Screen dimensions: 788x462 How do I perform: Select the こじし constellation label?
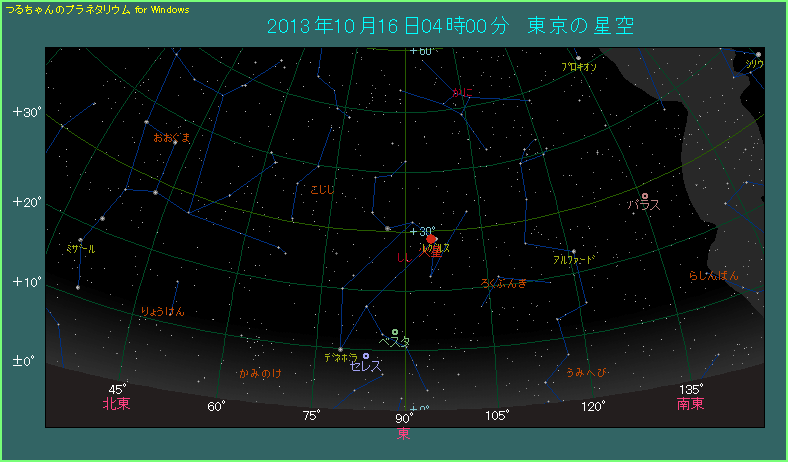point(322,187)
